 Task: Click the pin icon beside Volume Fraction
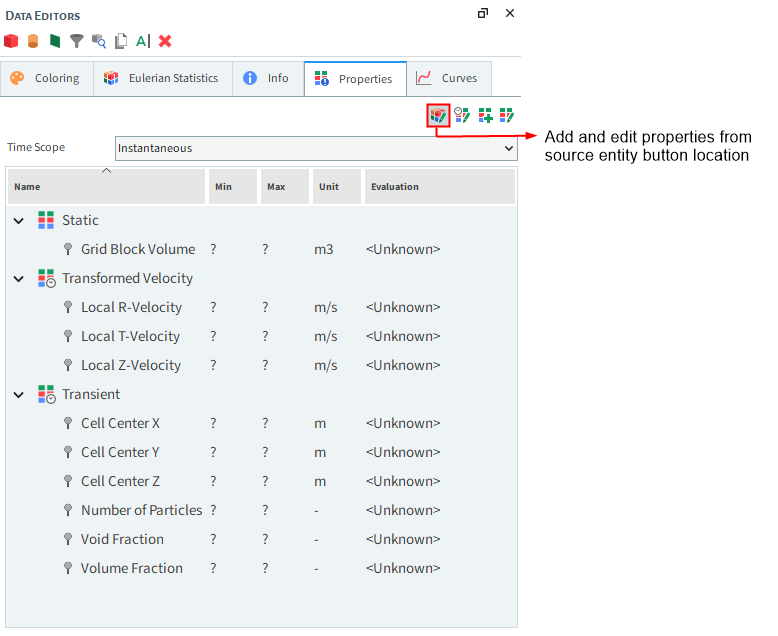(68, 568)
